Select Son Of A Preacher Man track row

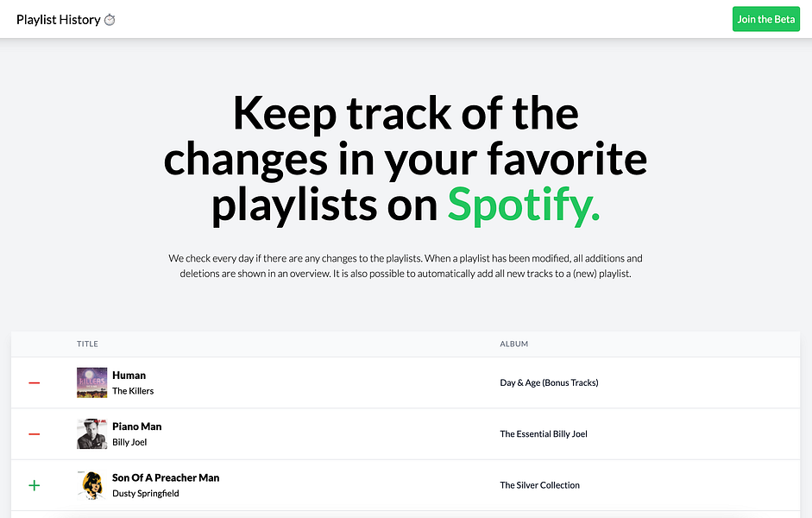(x=165, y=477)
